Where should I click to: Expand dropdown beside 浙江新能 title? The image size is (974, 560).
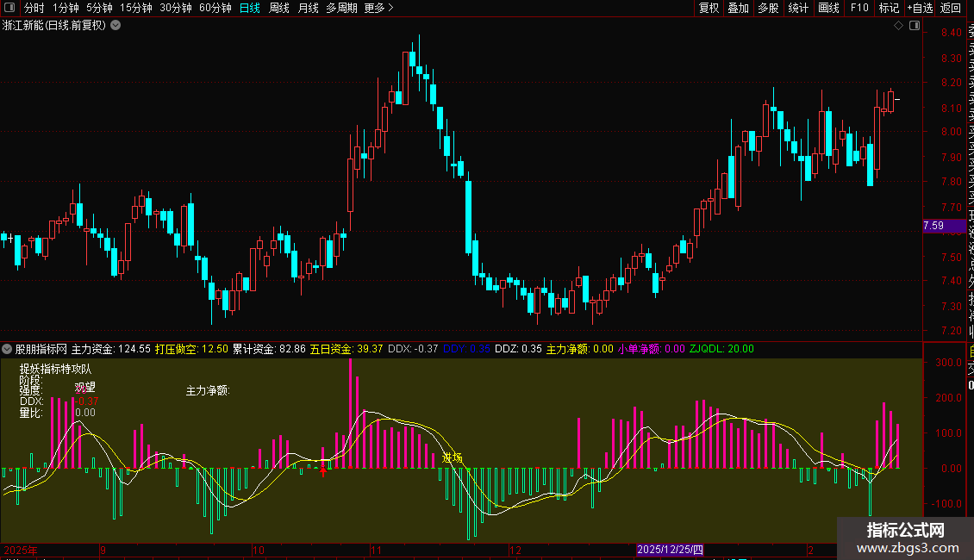pos(116,26)
